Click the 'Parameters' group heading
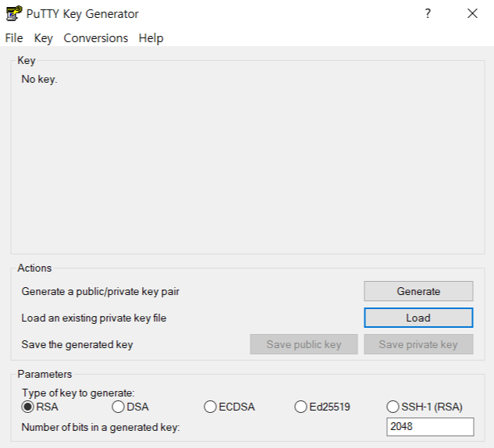 pos(44,374)
